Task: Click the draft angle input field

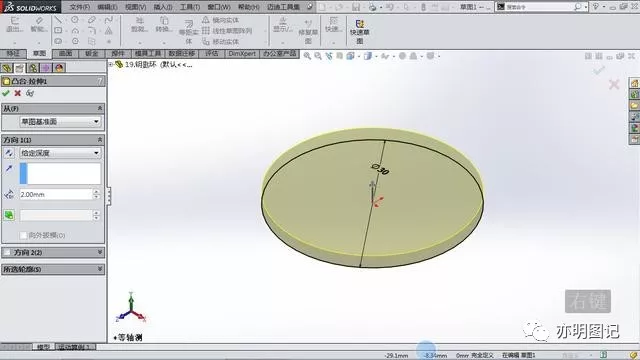Action: tap(56, 215)
